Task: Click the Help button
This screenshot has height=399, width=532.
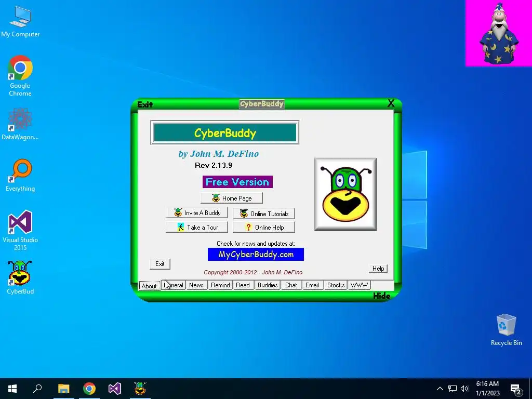Action: [378, 269]
